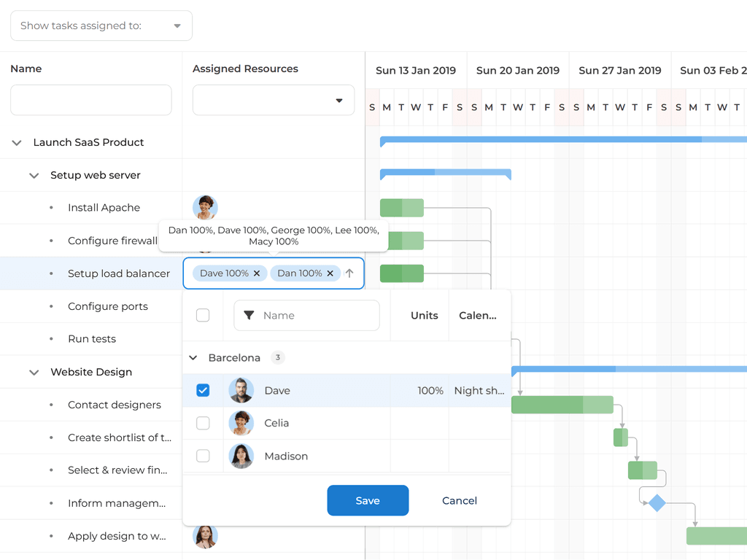Click the Save button
This screenshot has width=747, height=560.
click(x=368, y=500)
